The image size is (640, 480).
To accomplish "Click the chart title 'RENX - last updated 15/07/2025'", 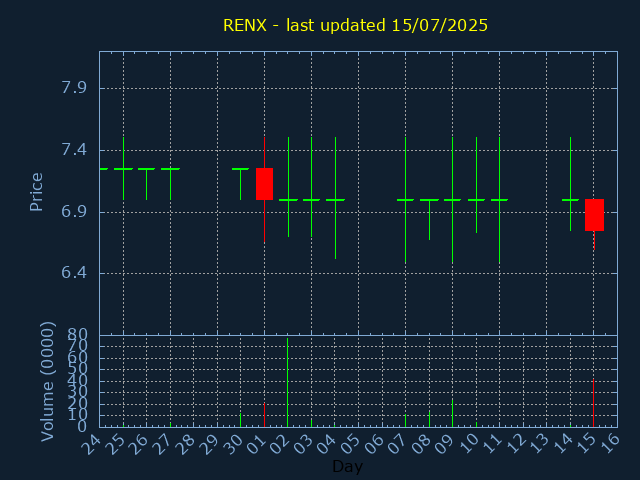I will point(355,25).
